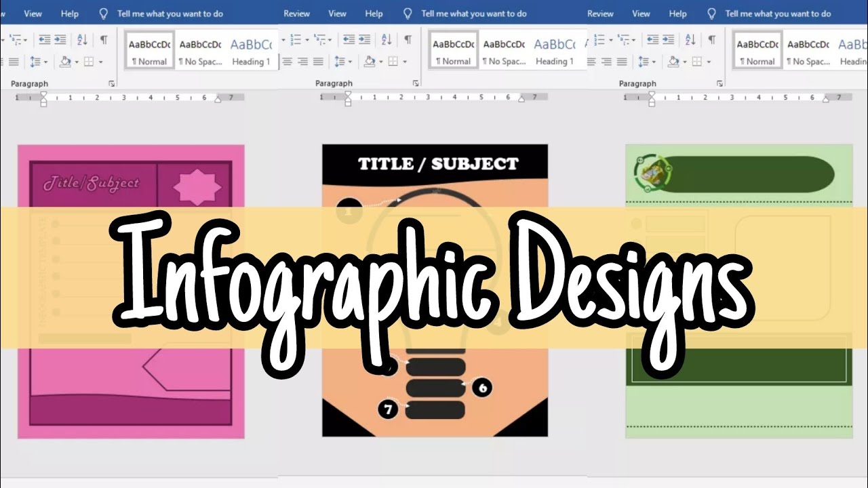
Task: Apply Normal style in the pink infographic window
Action: (149, 50)
